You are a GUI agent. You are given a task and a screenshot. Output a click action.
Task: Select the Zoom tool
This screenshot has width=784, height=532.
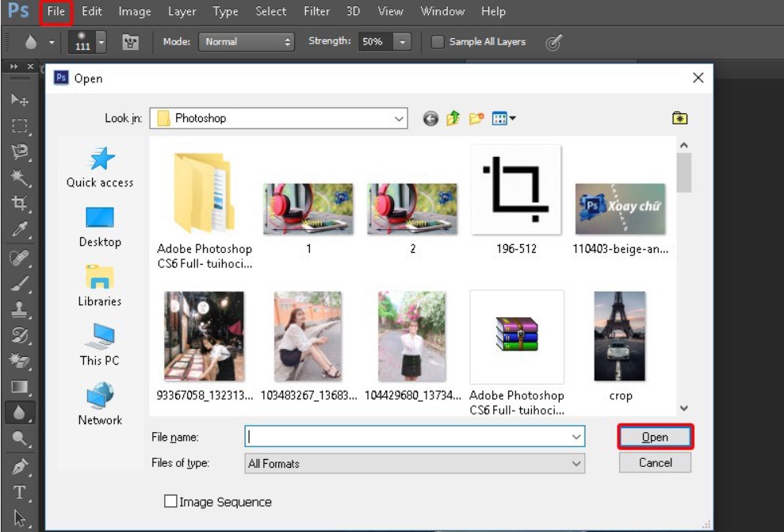(x=20, y=438)
